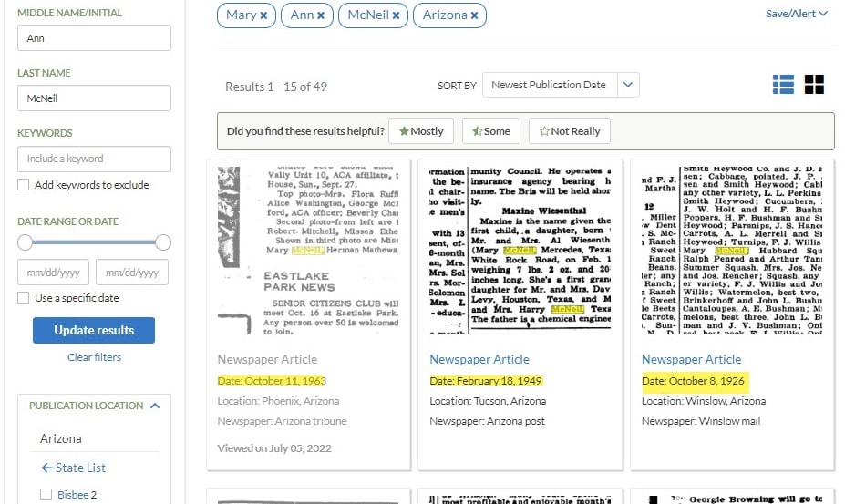Remove the Mary filter tag

pos(263,15)
